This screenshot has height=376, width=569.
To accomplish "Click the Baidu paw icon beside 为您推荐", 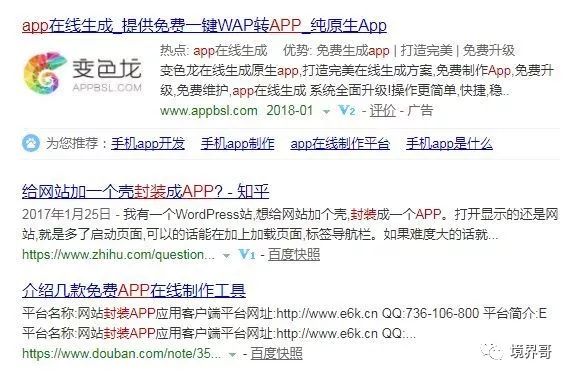I will click(x=31, y=143).
